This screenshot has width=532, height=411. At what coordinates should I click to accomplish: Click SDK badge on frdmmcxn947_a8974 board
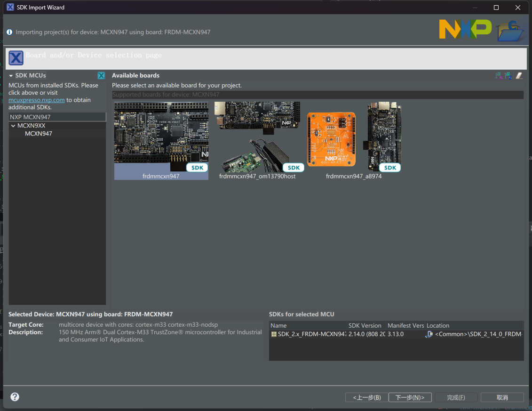tap(390, 168)
